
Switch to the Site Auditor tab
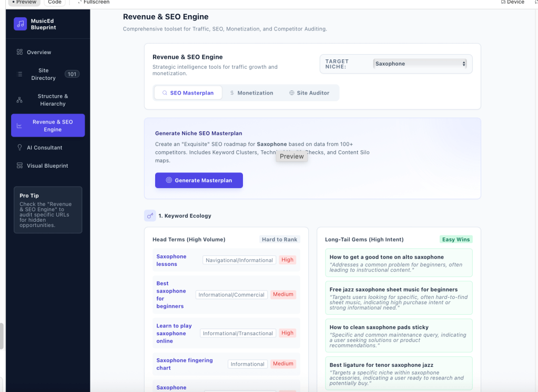(x=309, y=93)
